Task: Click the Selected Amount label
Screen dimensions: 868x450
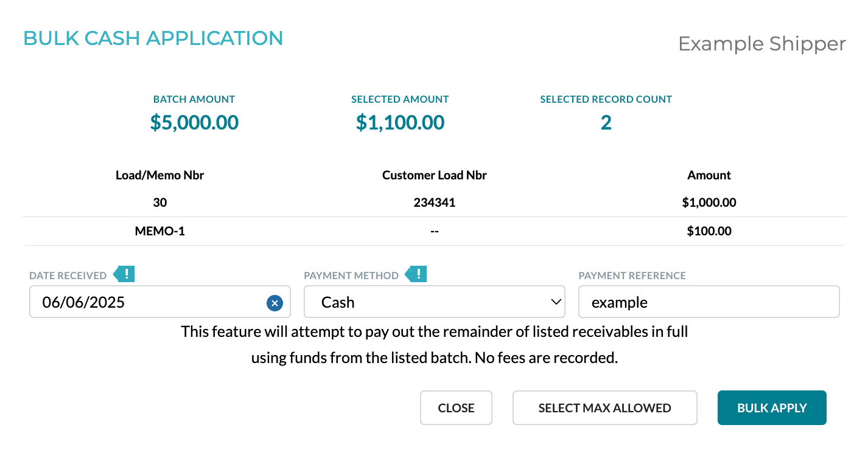Action: coord(400,99)
